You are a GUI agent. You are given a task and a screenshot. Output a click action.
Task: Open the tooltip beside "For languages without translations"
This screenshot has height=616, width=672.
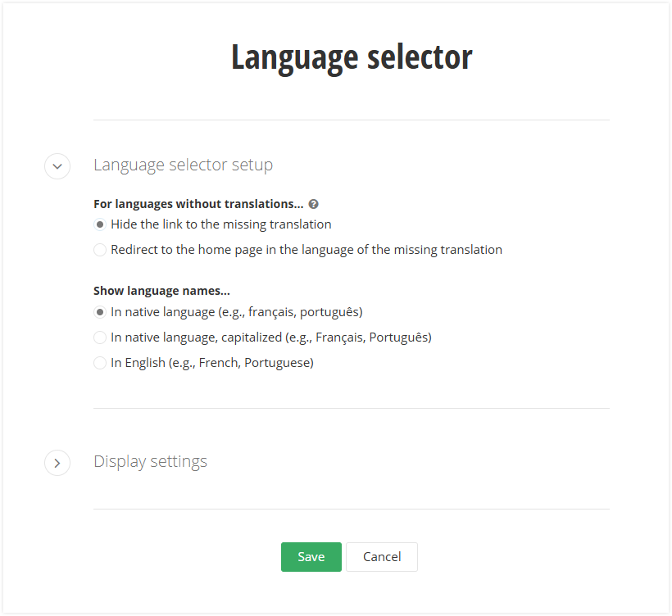[313, 203]
